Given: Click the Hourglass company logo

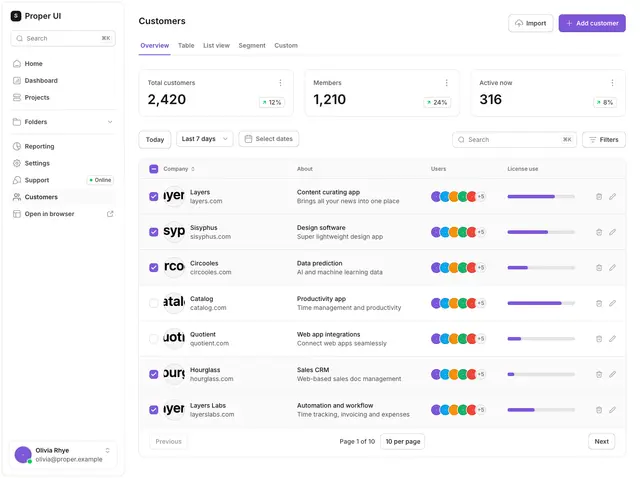Looking at the screenshot, I should pos(174,374).
